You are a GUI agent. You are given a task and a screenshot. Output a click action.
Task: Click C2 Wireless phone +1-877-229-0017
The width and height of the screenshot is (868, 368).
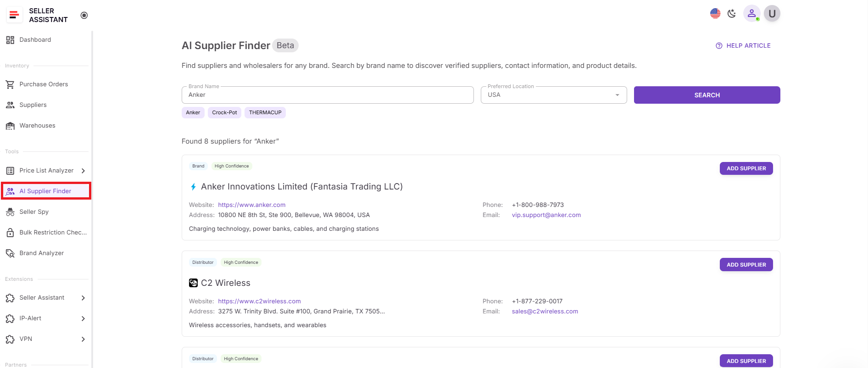point(537,301)
